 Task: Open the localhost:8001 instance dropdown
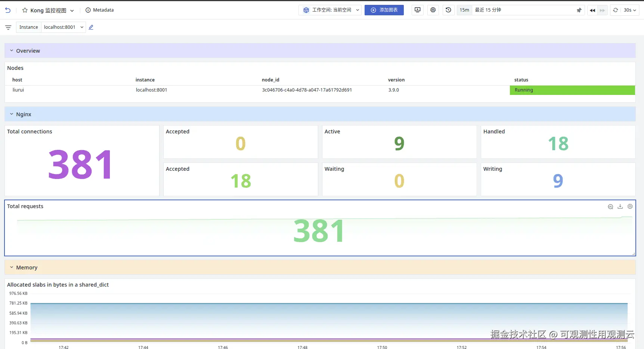[x=64, y=27]
